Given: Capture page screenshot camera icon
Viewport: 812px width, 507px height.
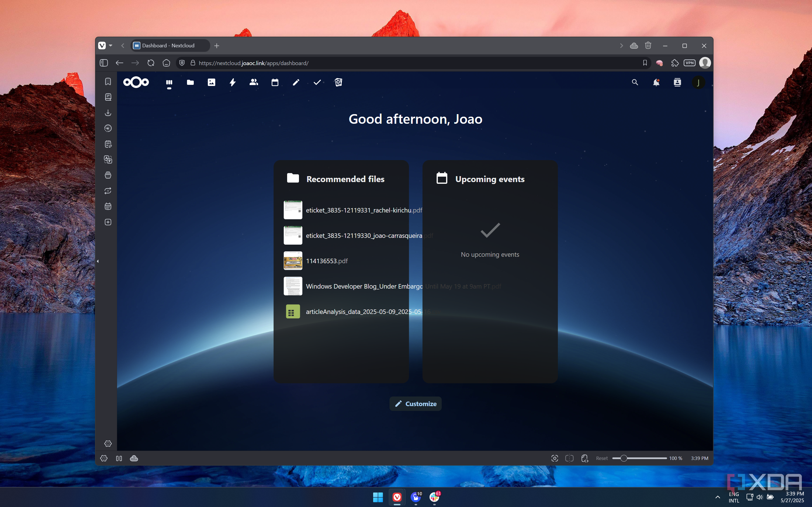Looking at the screenshot, I should [555, 458].
